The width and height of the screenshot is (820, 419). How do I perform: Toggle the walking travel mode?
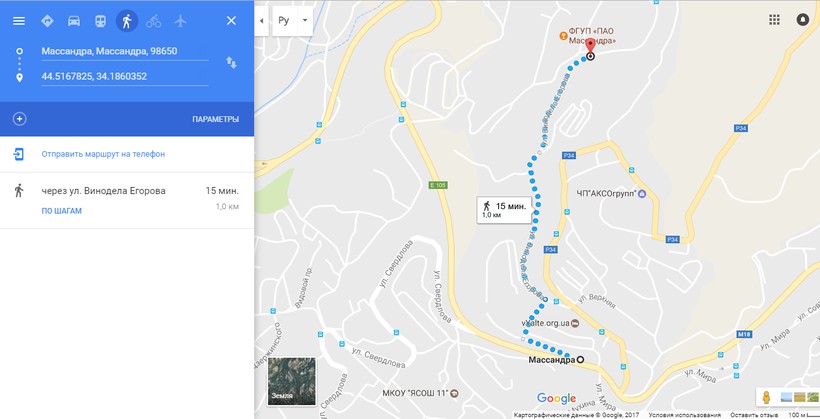[x=127, y=21]
